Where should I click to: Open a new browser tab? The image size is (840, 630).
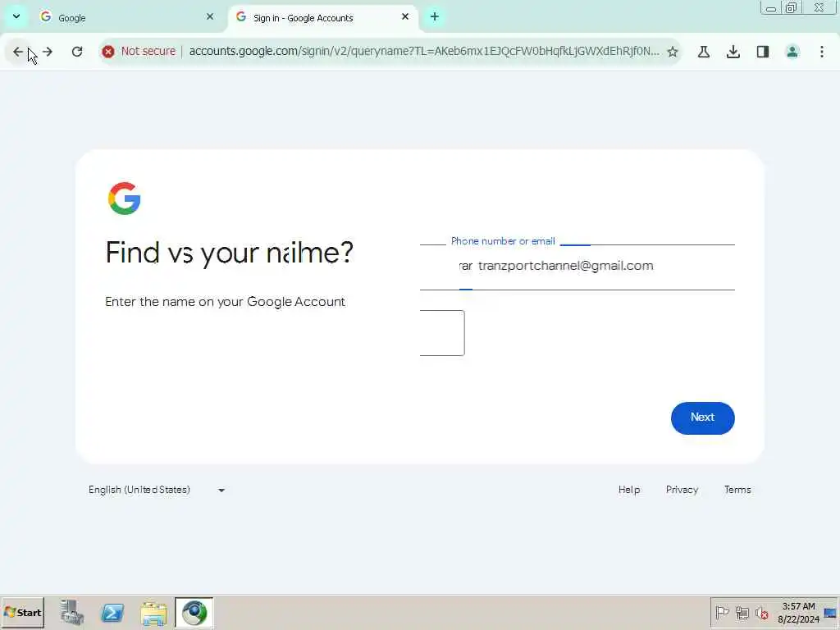[x=435, y=17]
